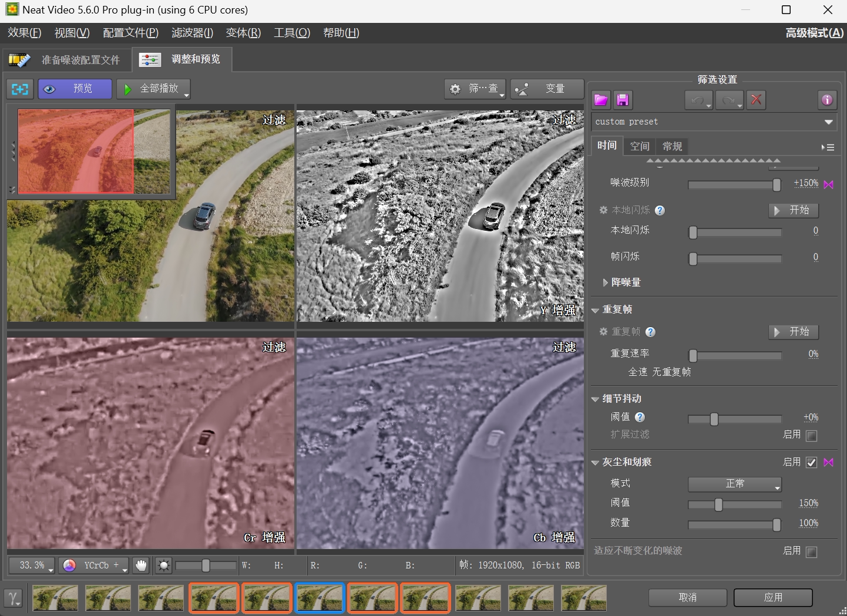Click the open preset folder icon
Screen dimensions: 847x616
(600, 100)
